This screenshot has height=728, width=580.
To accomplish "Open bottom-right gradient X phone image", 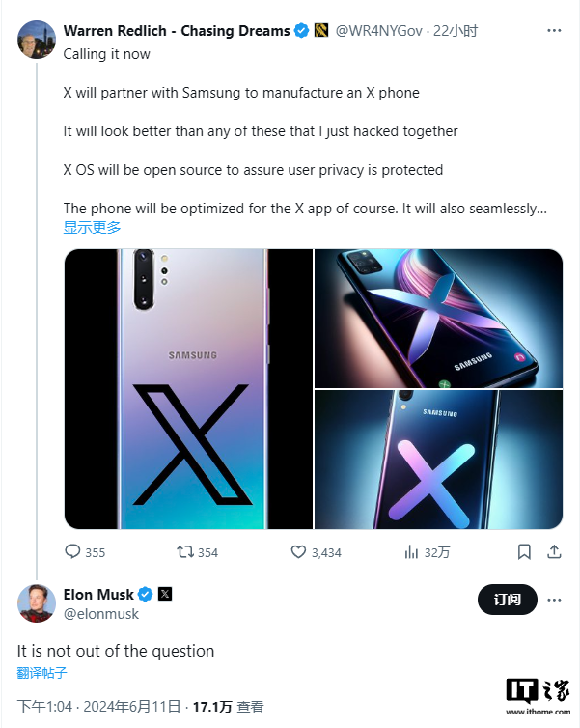I will click(x=438, y=460).
